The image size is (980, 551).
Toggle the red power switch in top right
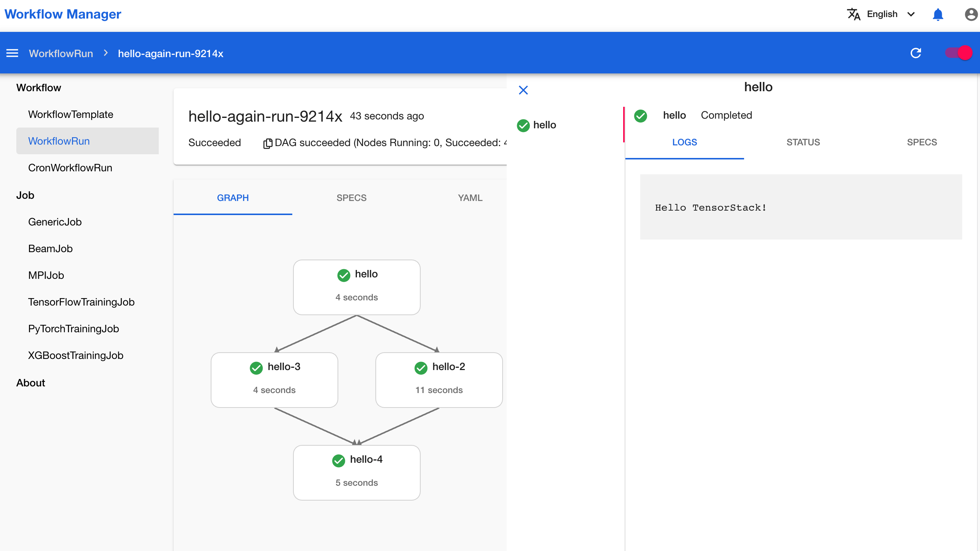click(x=959, y=53)
